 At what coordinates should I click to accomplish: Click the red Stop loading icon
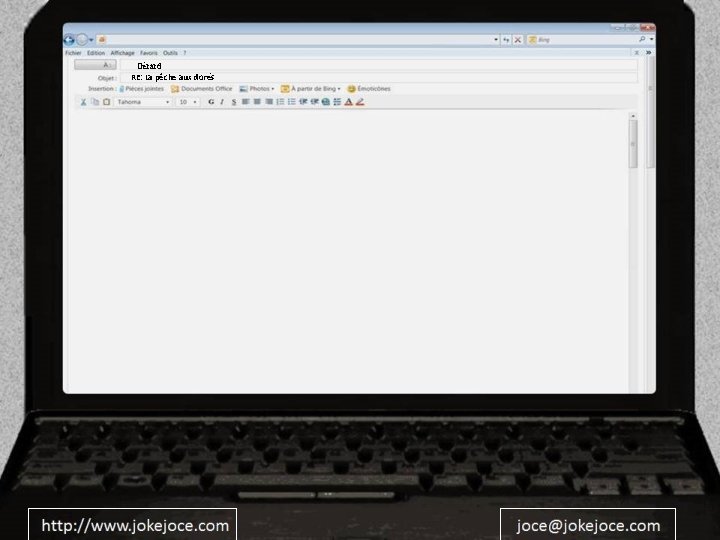tap(518, 40)
